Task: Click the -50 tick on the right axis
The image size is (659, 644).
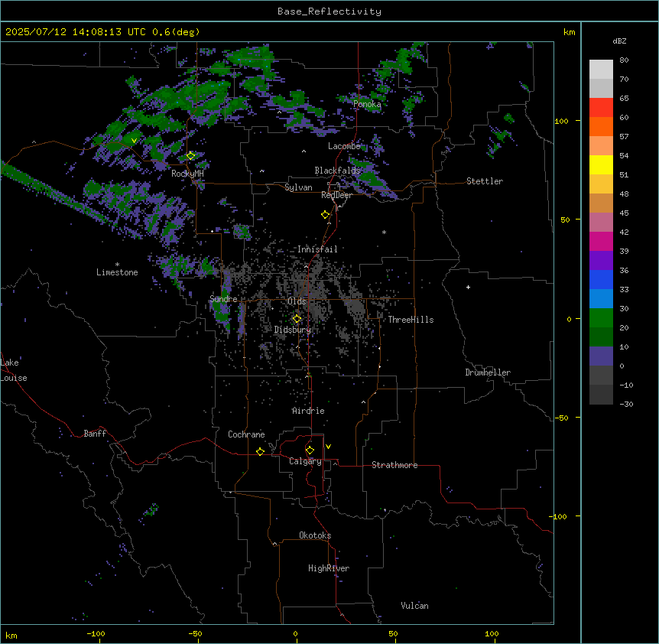Action: tap(561, 418)
